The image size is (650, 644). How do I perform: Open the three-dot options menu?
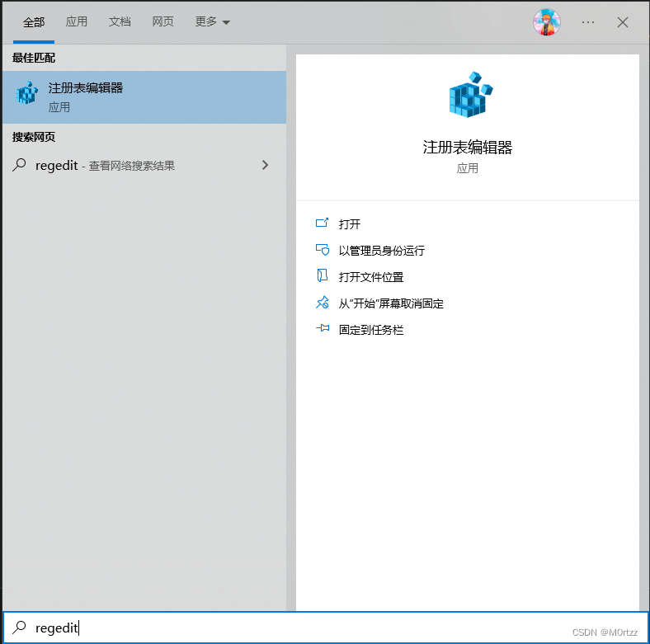point(588,22)
